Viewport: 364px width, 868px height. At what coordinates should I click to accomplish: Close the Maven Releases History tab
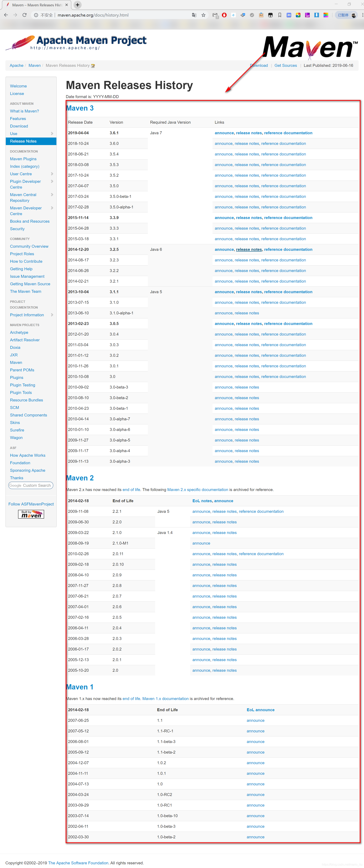pyautogui.click(x=66, y=5)
